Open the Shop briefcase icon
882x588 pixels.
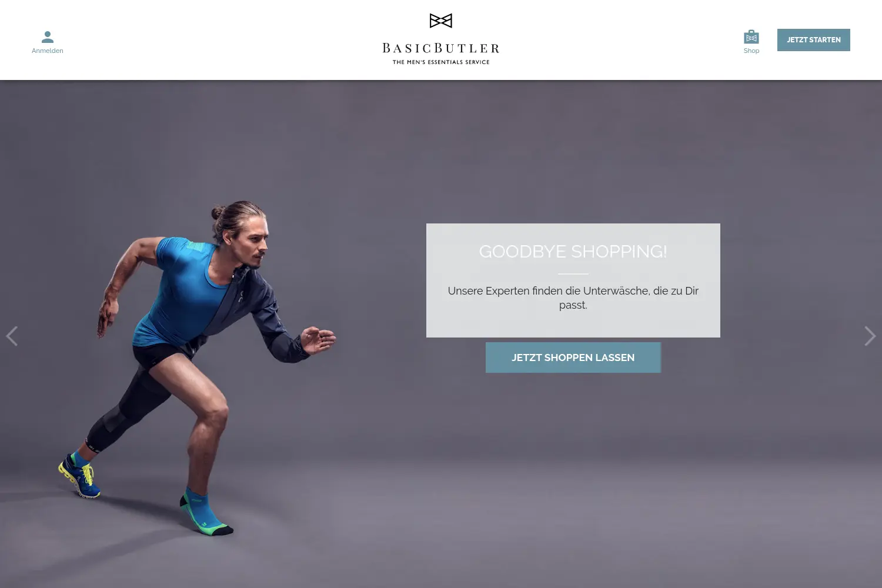pyautogui.click(x=751, y=37)
